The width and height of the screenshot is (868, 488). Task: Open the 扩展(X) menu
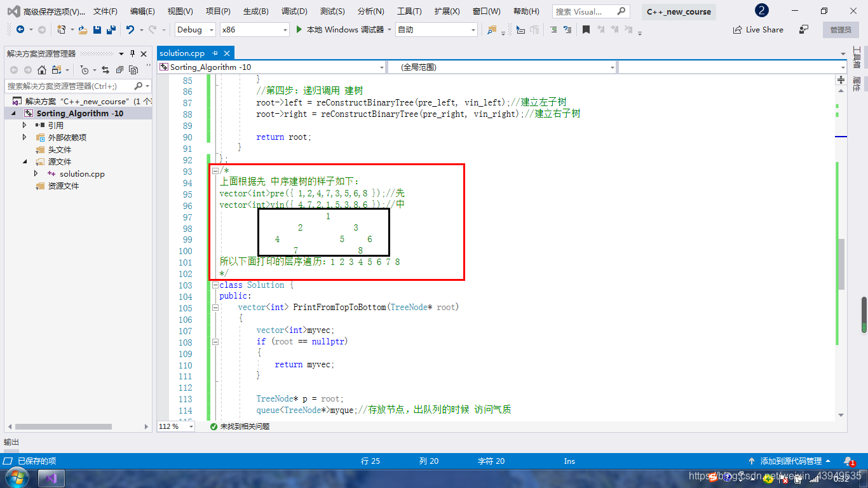[447, 11]
